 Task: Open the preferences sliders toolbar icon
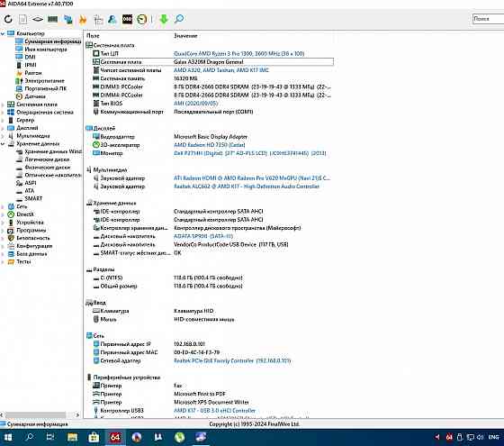(98, 20)
